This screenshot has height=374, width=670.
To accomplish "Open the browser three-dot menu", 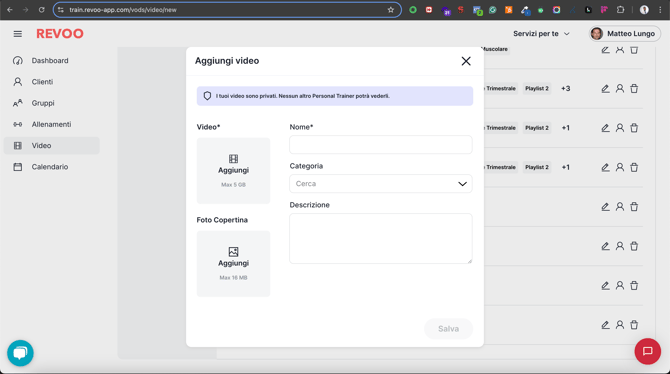I will (x=660, y=9).
